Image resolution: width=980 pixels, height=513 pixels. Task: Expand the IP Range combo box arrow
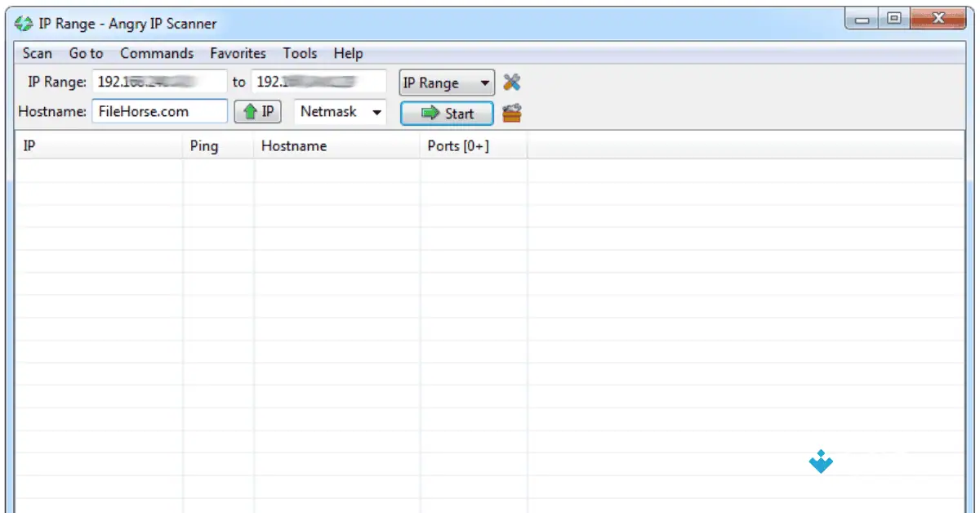point(485,82)
